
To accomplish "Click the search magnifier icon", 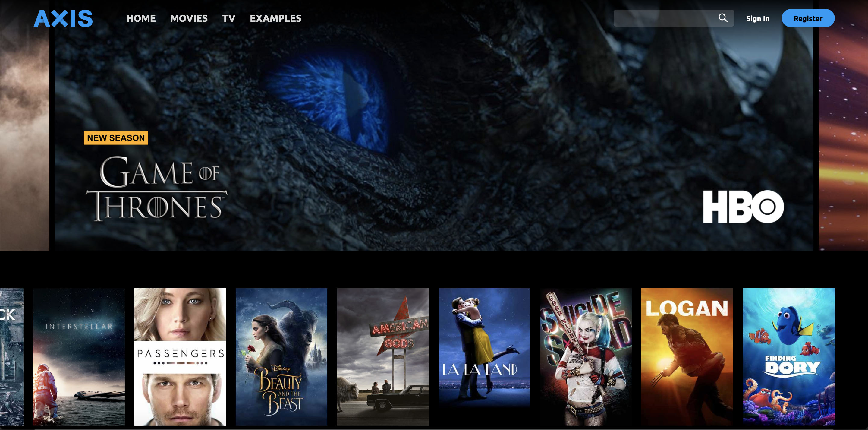I will [x=723, y=18].
